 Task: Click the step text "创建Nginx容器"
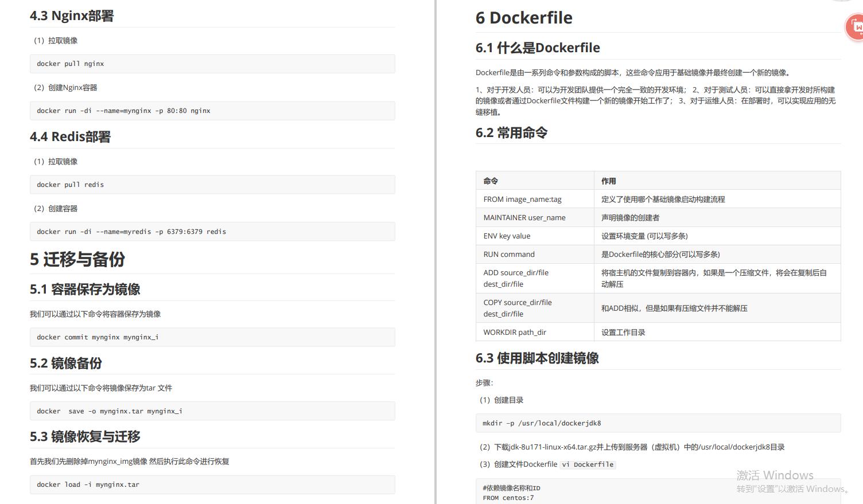72,87
